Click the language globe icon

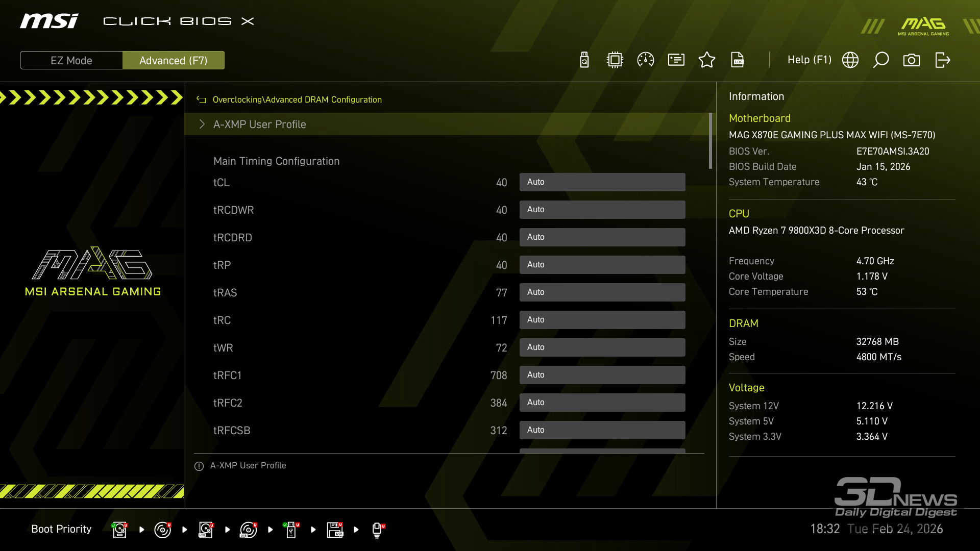pyautogui.click(x=850, y=60)
